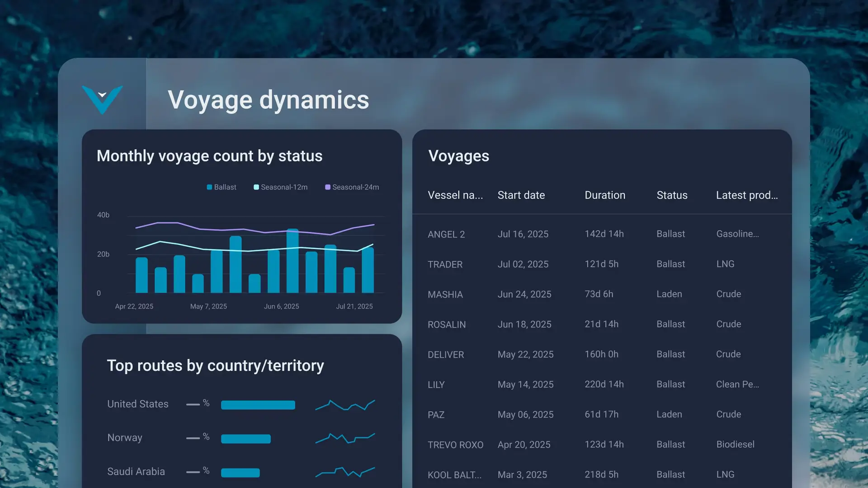
Task: Click the Norway percentage bar
Action: point(245,439)
